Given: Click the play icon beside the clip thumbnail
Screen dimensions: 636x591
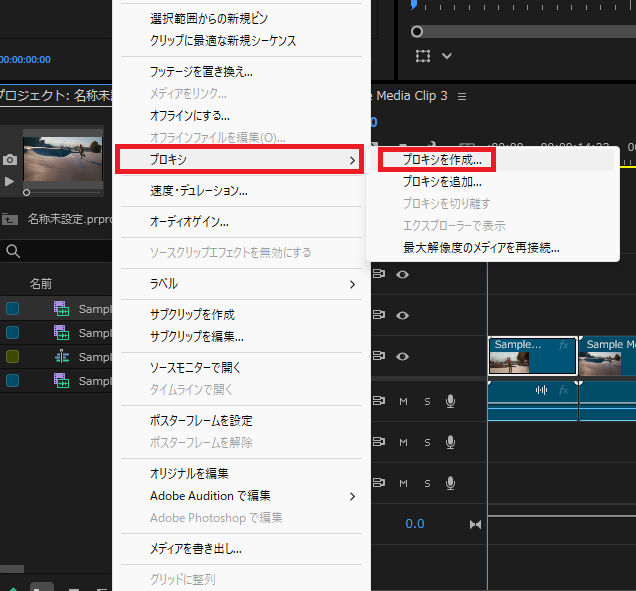Looking at the screenshot, I should tap(10, 181).
